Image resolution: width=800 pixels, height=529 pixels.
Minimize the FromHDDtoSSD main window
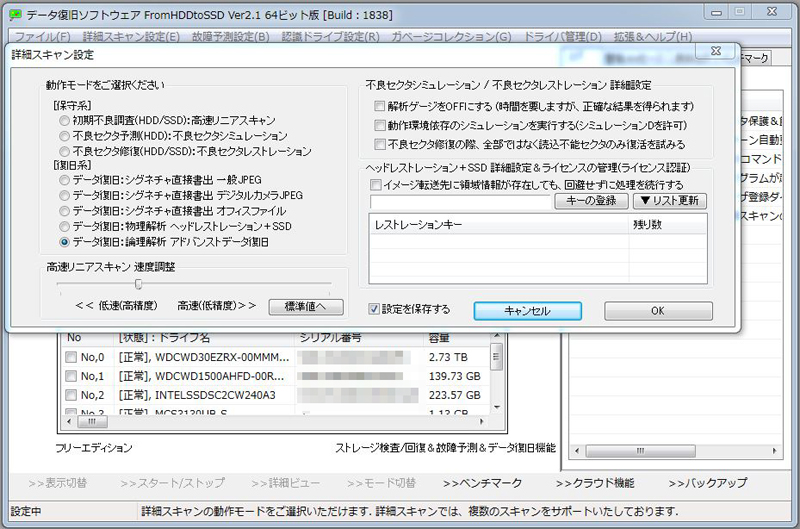[716, 13]
